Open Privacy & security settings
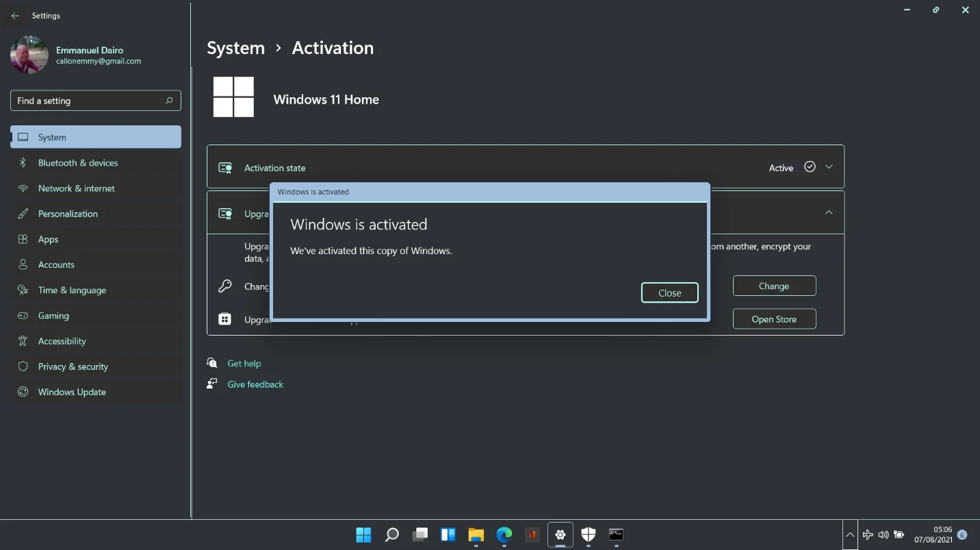 96,366
